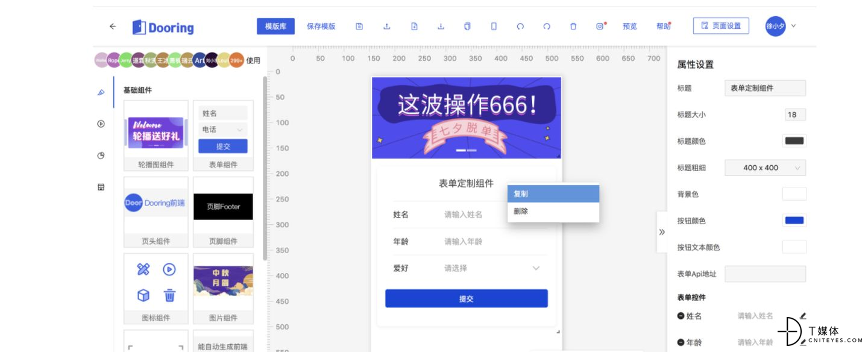Open the 背景色 white color swatch
The width and height of the screenshot is (868, 352).
point(794,194)
